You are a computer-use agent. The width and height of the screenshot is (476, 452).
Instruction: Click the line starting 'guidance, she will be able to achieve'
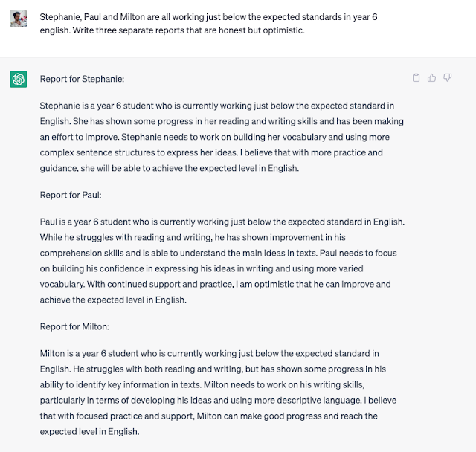click(169, 168)
